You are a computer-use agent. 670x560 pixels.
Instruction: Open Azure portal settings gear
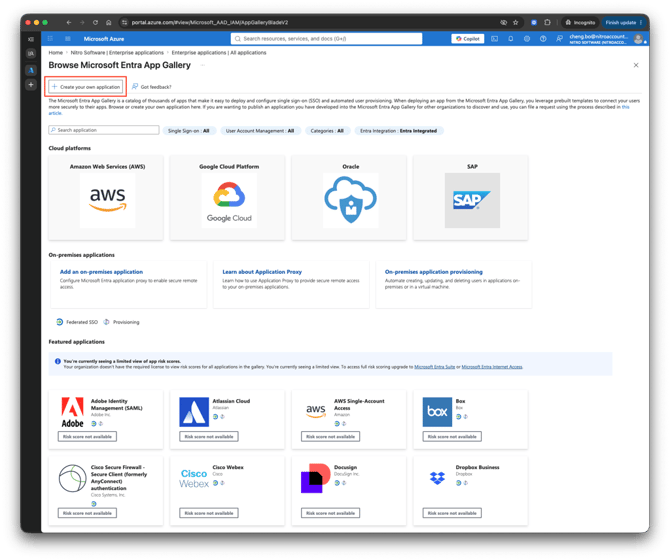527,39
